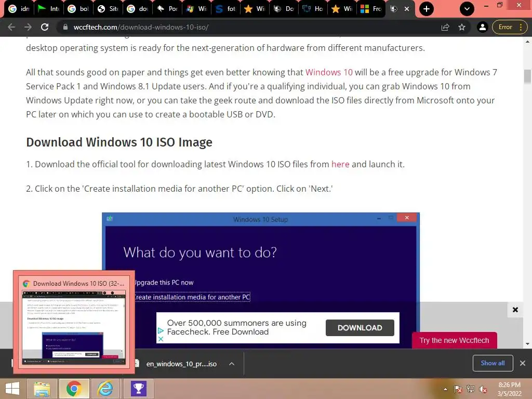Open the 'Por' tab
This screenshot has width=532, height=399.
pos(166,9)
